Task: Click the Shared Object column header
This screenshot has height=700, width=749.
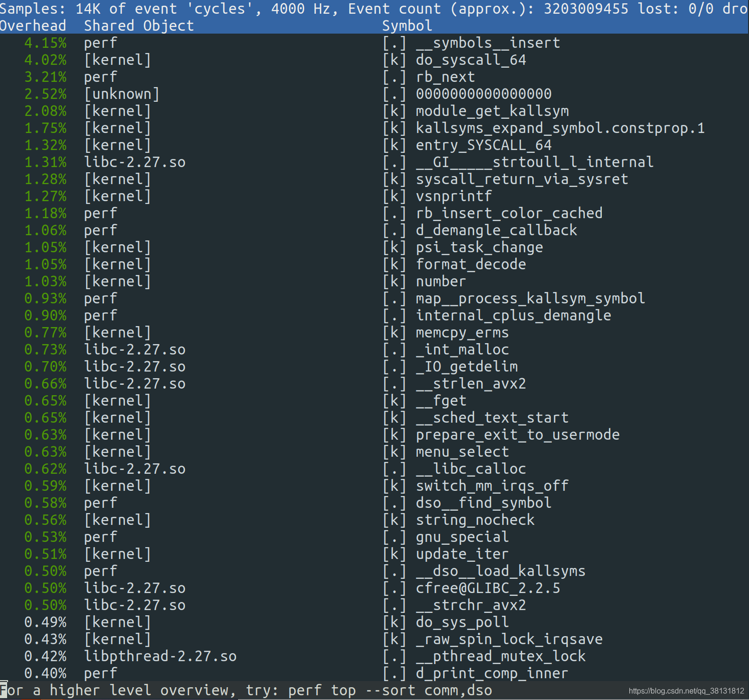Action: pyautogui.click(x=139, y=26)
